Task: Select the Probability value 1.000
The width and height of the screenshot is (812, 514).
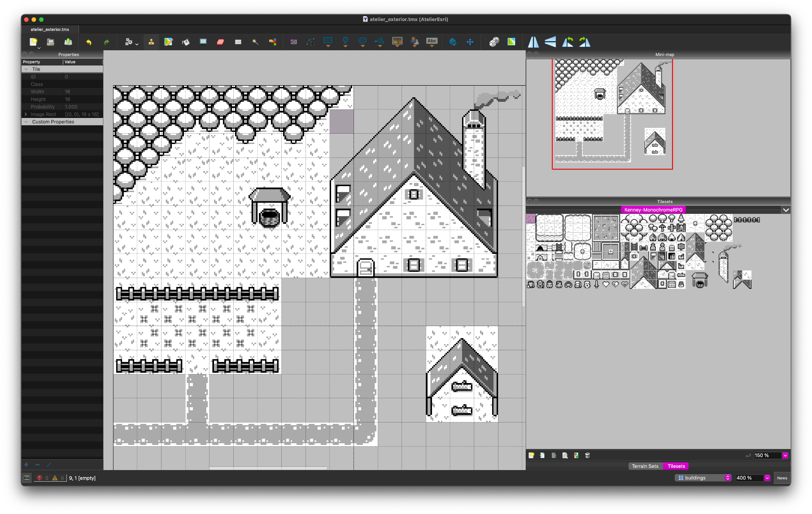Action: (x=71, y=107)
